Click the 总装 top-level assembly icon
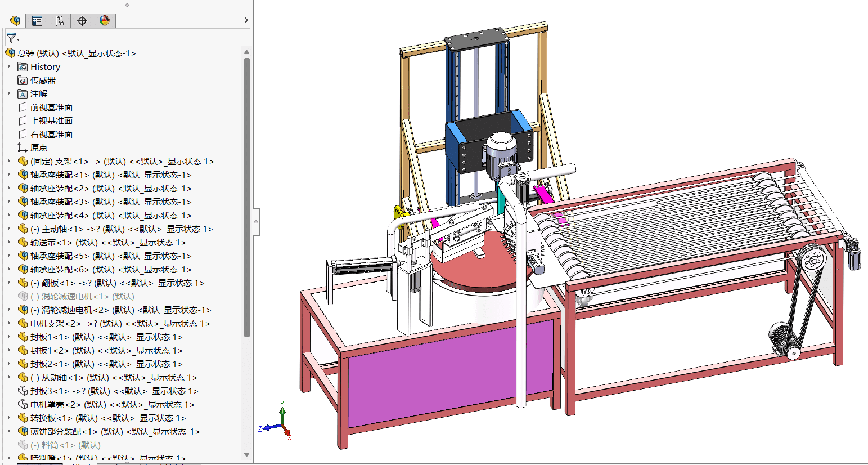 (10, 53)
